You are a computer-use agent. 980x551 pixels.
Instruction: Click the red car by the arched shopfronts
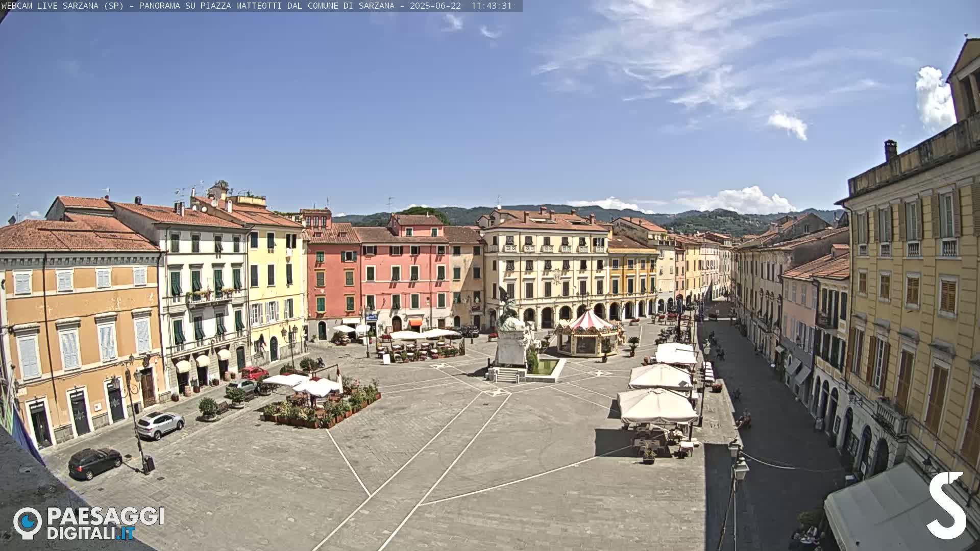pos(254,373)
